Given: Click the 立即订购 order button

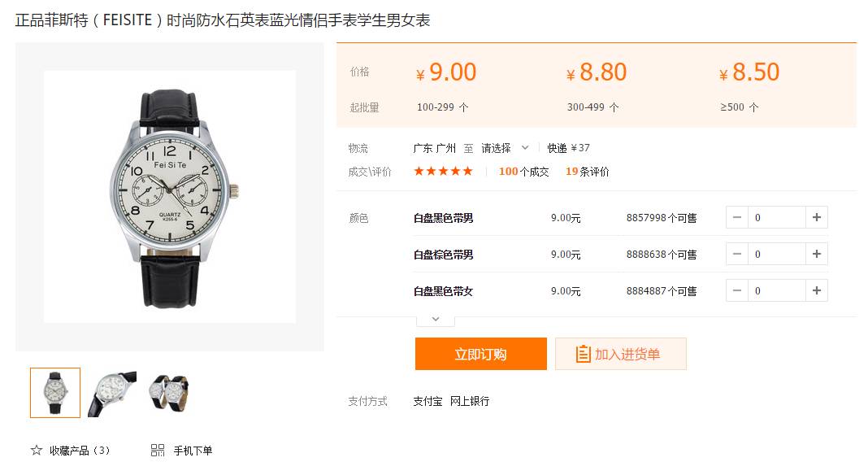Looking at the screenshot, I should coord(481,354).
